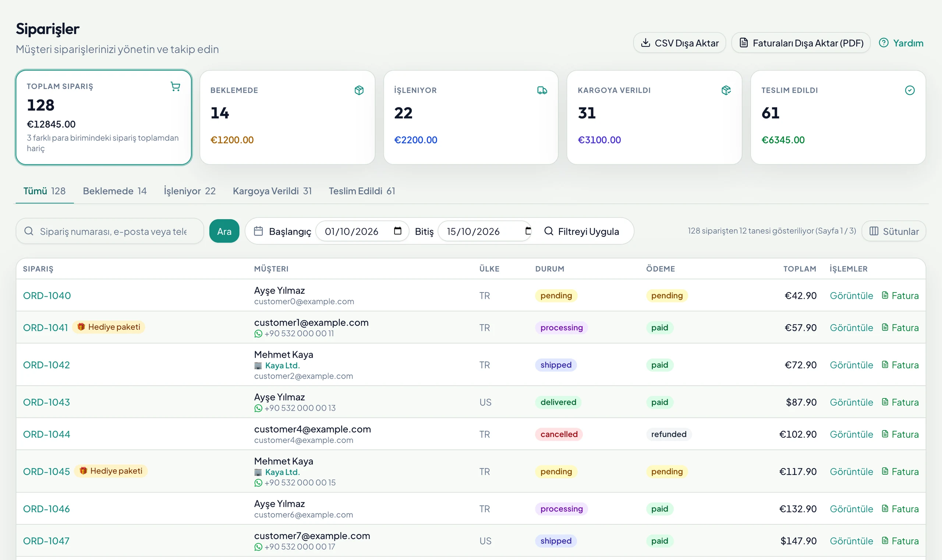The image size is (942, 560).
Task: Select the Toplam Sipariş summary card
Action: pos(104,117)
